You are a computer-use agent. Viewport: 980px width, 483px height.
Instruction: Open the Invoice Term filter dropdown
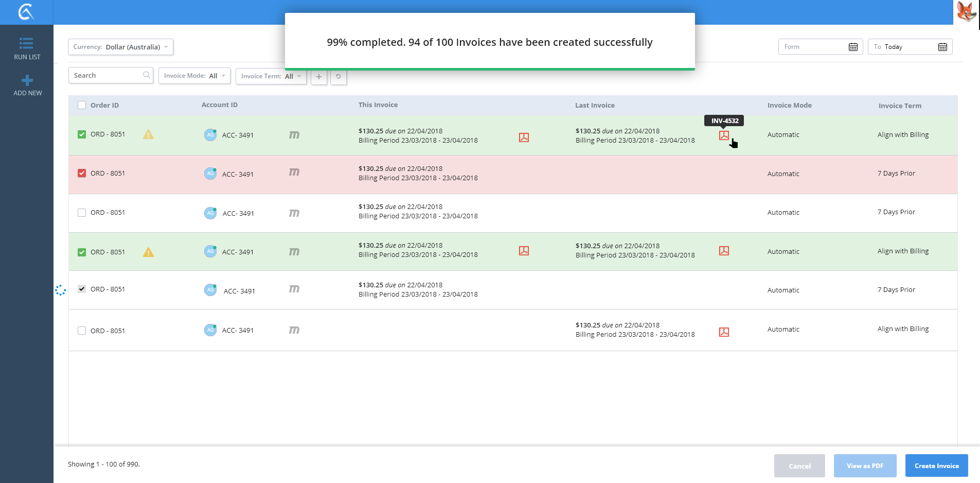tap(271, 76)
